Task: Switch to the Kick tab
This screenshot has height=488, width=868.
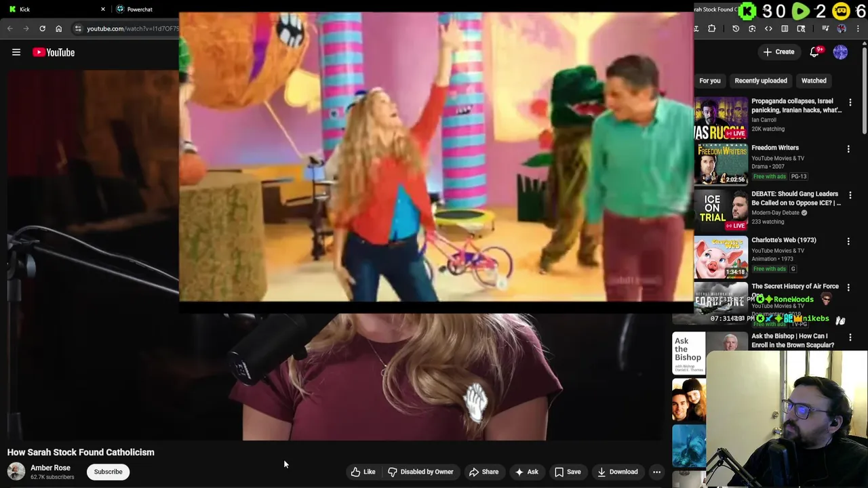Action: (54, 9)
